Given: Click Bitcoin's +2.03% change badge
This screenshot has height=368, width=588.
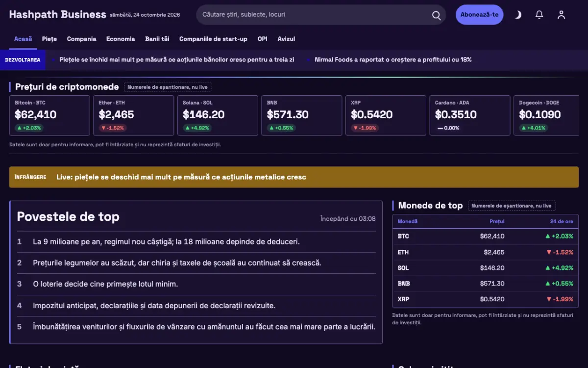Looking at the screenshot, I should coord(29,128).
